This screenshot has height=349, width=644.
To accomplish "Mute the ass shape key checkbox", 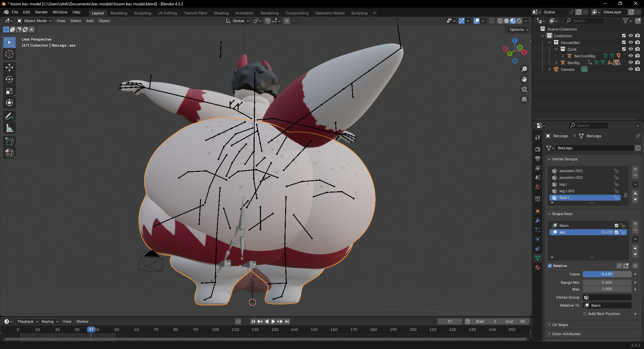I will tap(616, 232).
